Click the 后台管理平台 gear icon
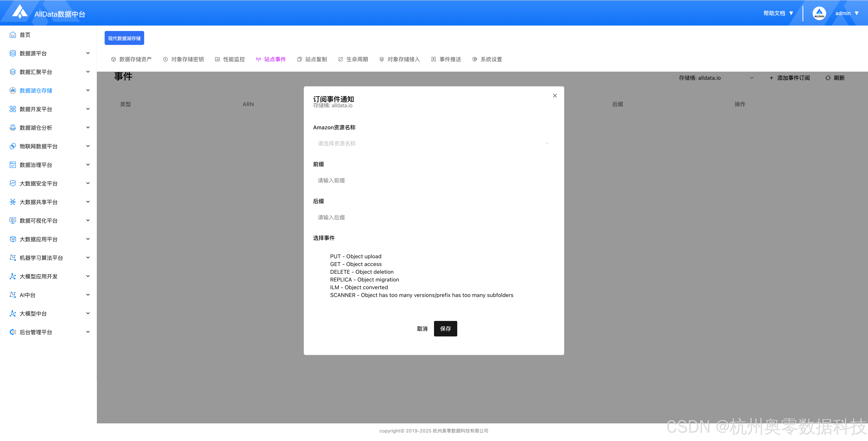This screenshot has width=868, height=441. [13, 332]
